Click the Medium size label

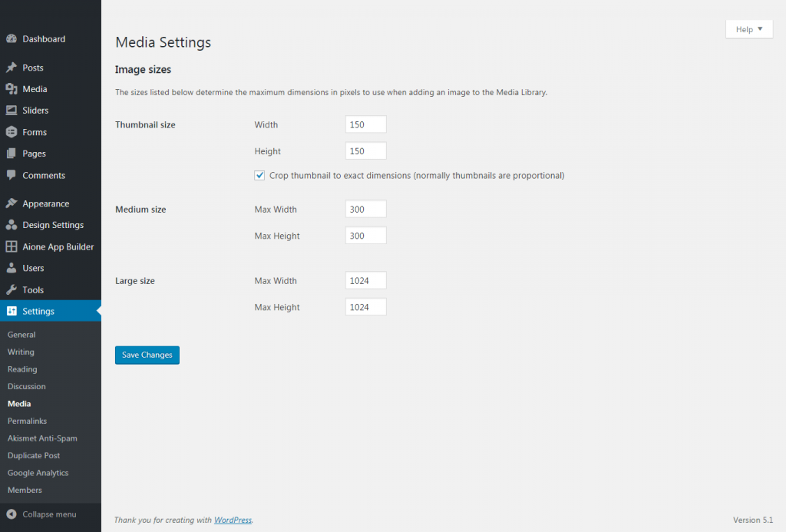click(x=140, y=210)
